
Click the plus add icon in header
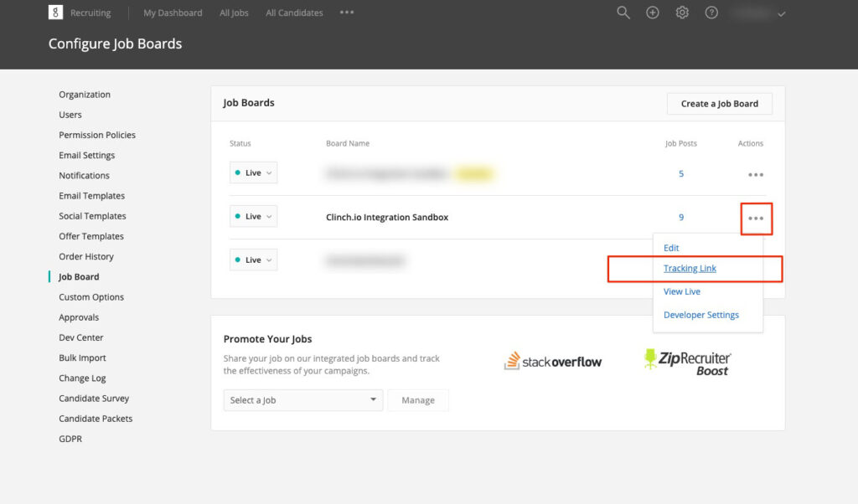[653, 13]
